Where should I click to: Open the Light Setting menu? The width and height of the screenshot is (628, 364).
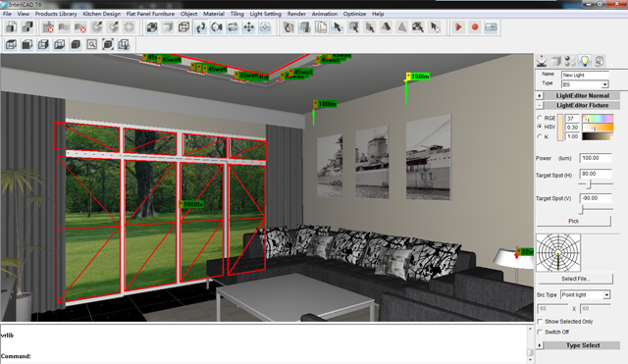click(265, 14)
